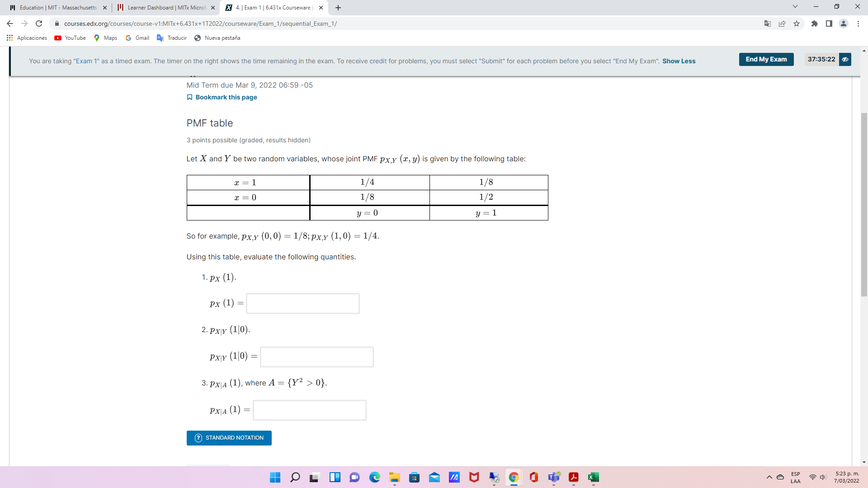
Task: Open McAfee from the taskbar
Action: (474, 477)
